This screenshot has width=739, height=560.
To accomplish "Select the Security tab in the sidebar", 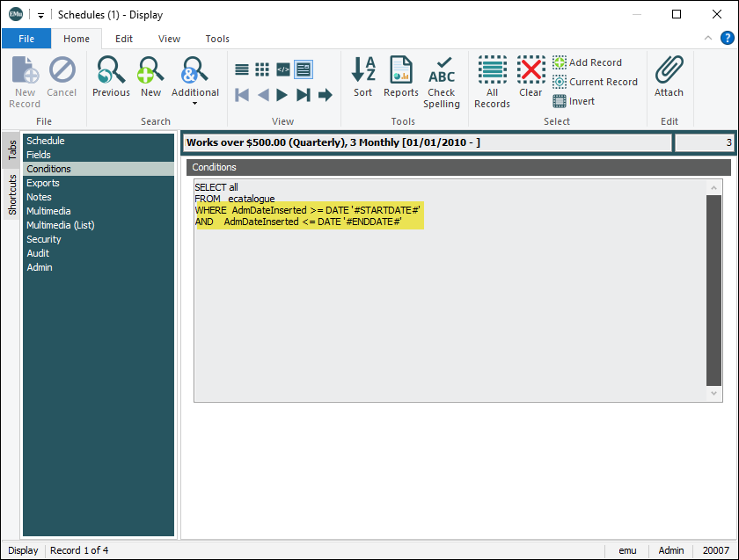I will point(44,239).
